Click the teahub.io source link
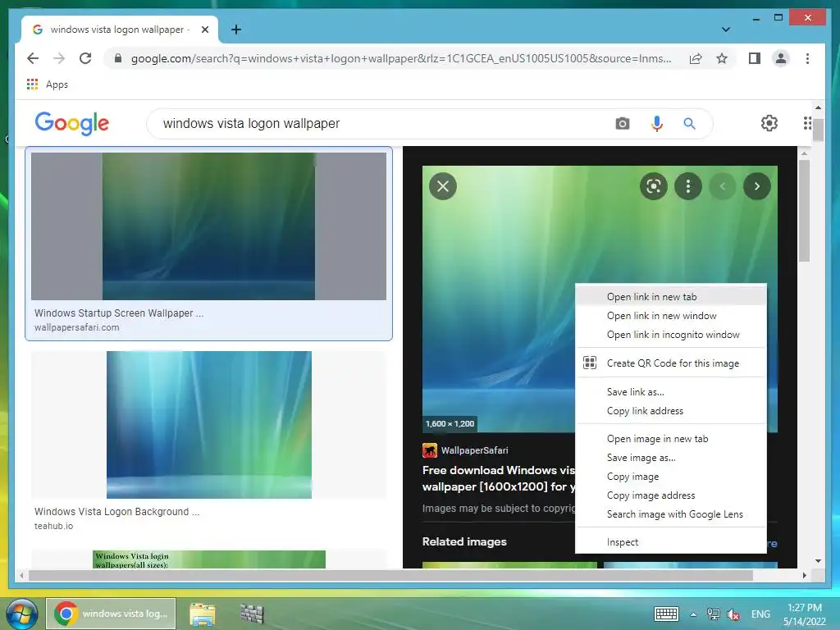840x630 pixels. click(x=53, y=526)
